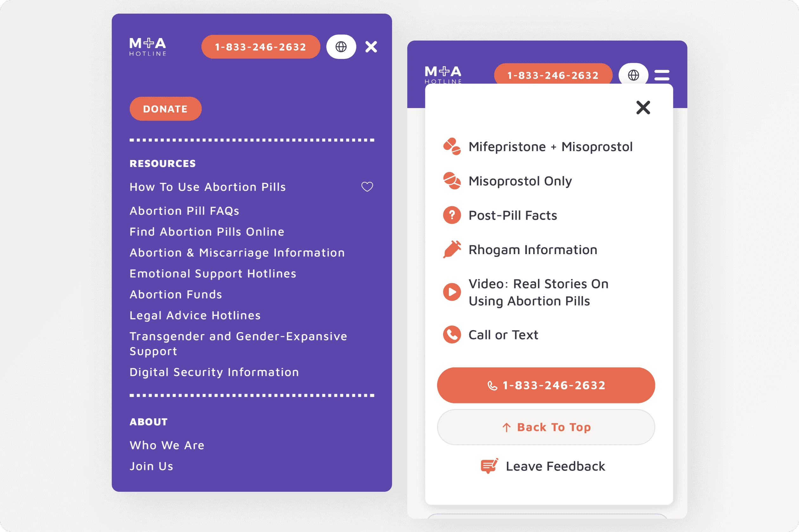Click the play icon for Real Stories video

pyautogui.click(x=452, y=292)
